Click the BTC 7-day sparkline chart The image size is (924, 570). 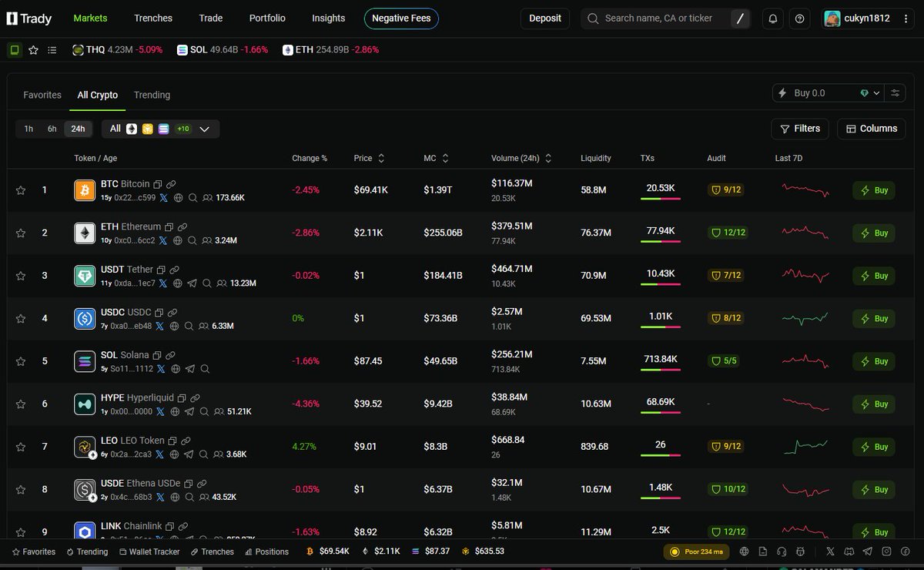pyautogui.click(x=805, y=189)
